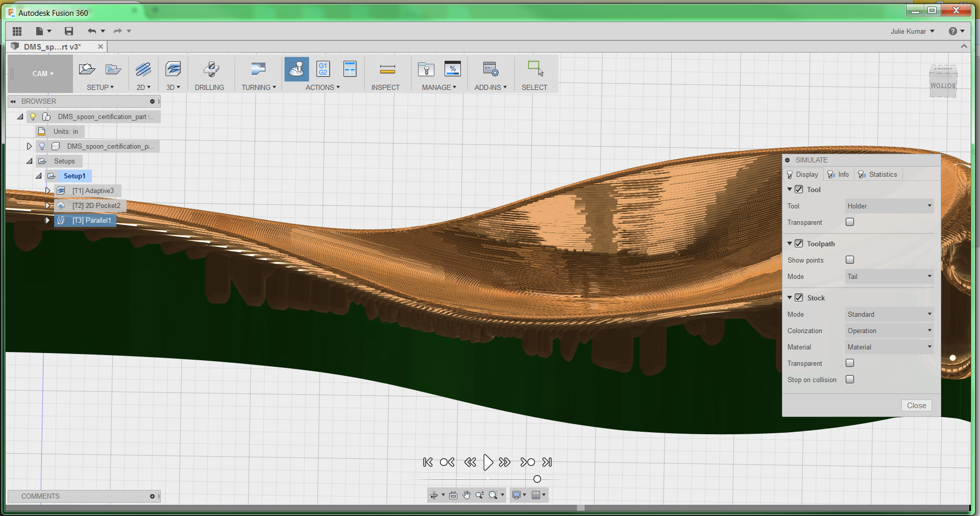Click the second SETUP folder icon

coord(113,69)
